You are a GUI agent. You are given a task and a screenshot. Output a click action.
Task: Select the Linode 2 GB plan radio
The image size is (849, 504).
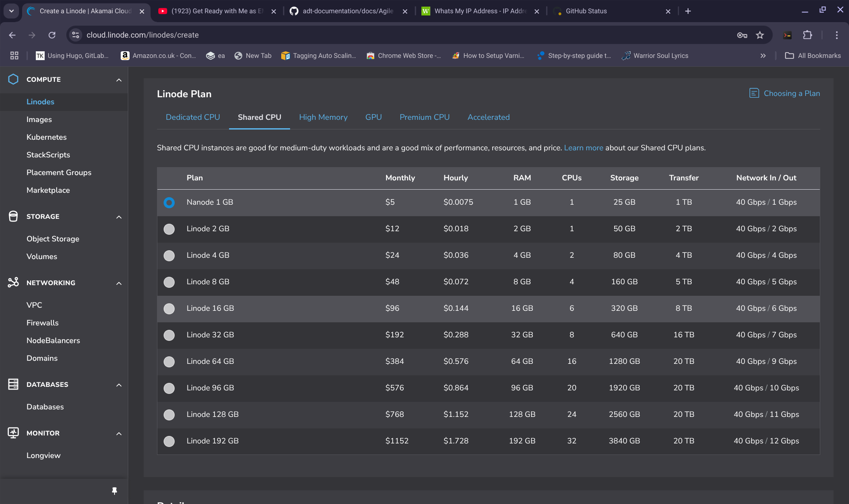(169, 229)
